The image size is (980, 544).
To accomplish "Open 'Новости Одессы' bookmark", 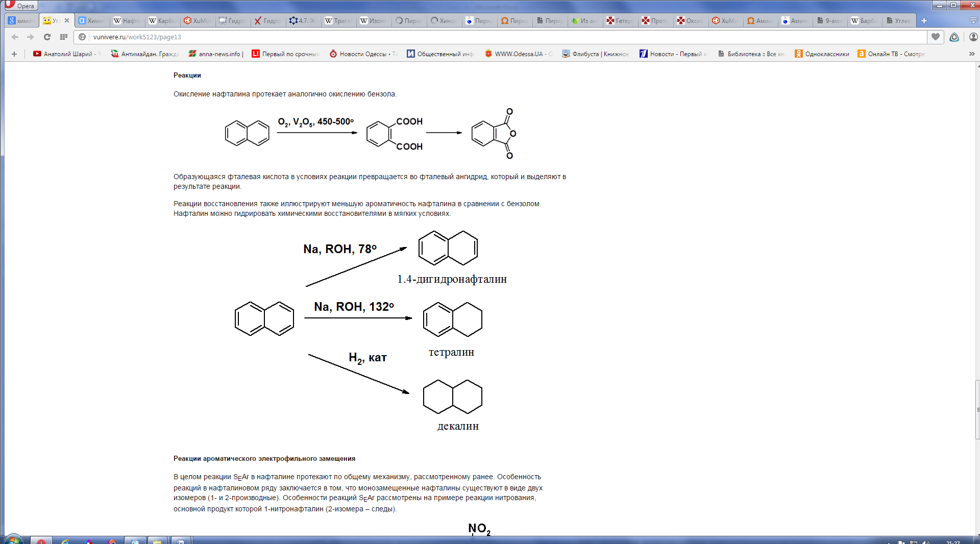I will click(x=363, y=54).
